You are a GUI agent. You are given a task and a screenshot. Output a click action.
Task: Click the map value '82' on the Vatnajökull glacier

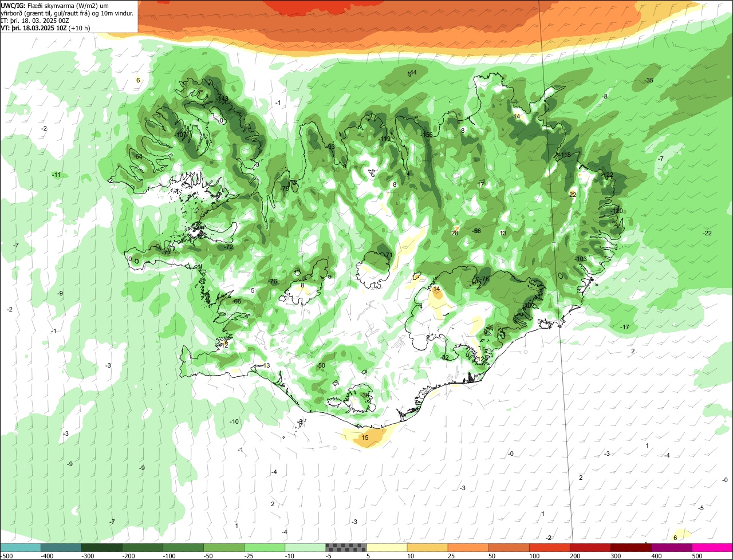(x=445, y=357)
